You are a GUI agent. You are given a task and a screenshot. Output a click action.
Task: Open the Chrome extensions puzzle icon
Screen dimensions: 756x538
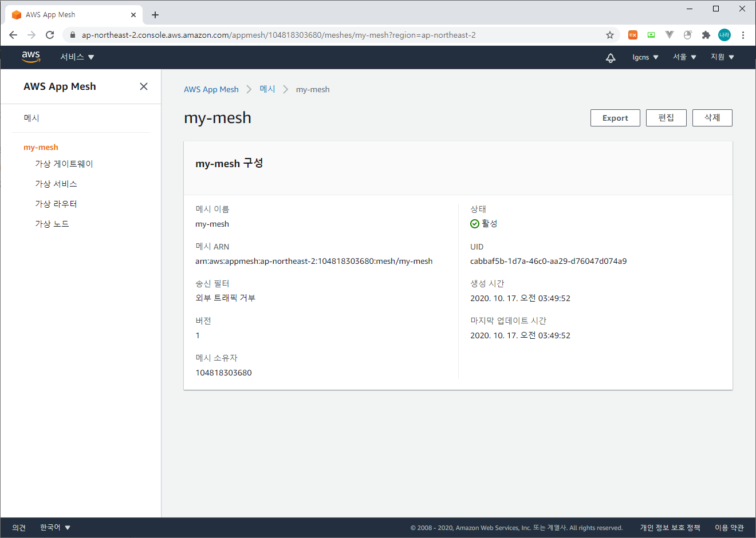pos(706,35)
